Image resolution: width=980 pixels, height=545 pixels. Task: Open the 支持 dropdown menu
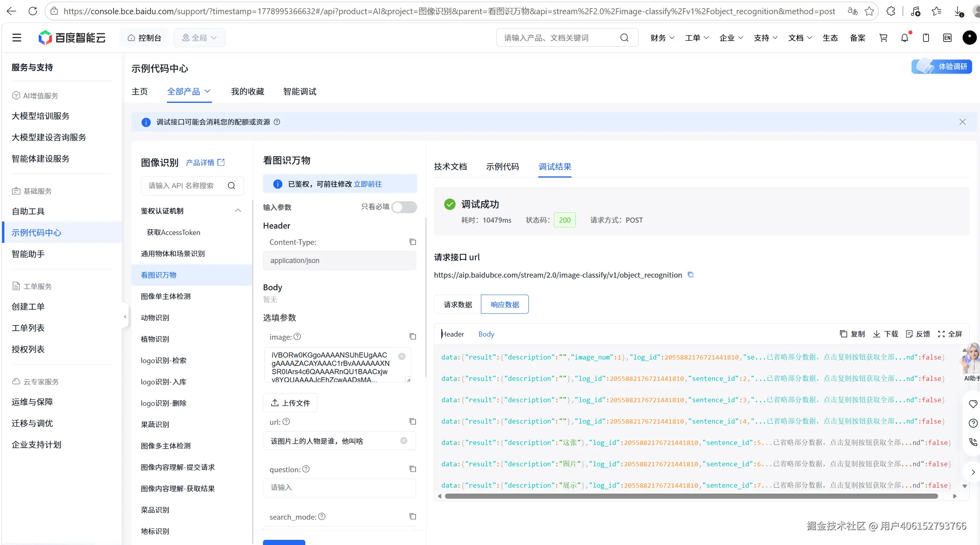(x=766, y=38)
